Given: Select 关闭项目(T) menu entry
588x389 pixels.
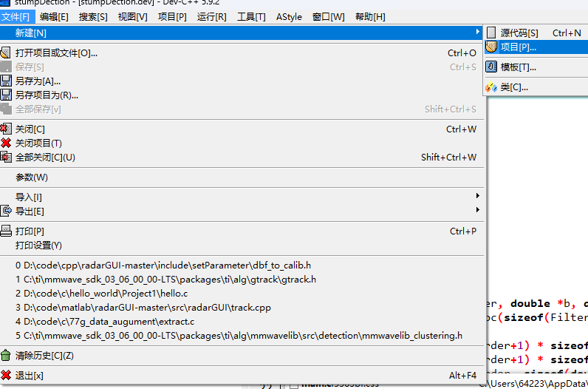Looking at the screenshot, I should coord(242,143).
